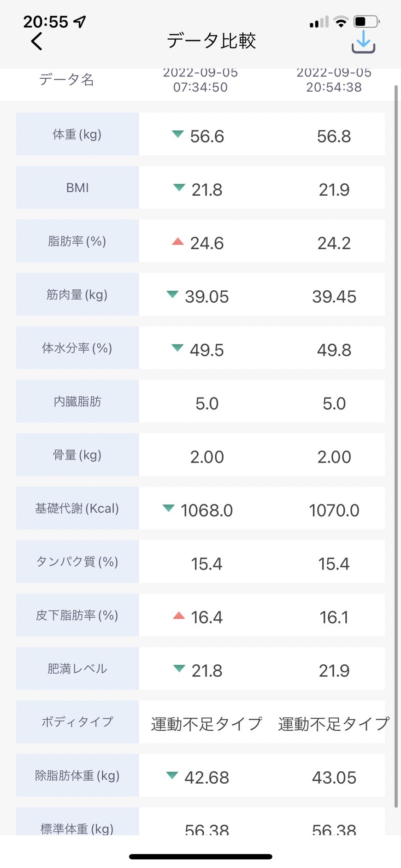Select the 体重 (kg) row label
Image resolution: width=401 pixels, height=868 pixels.
click(77, 134)
